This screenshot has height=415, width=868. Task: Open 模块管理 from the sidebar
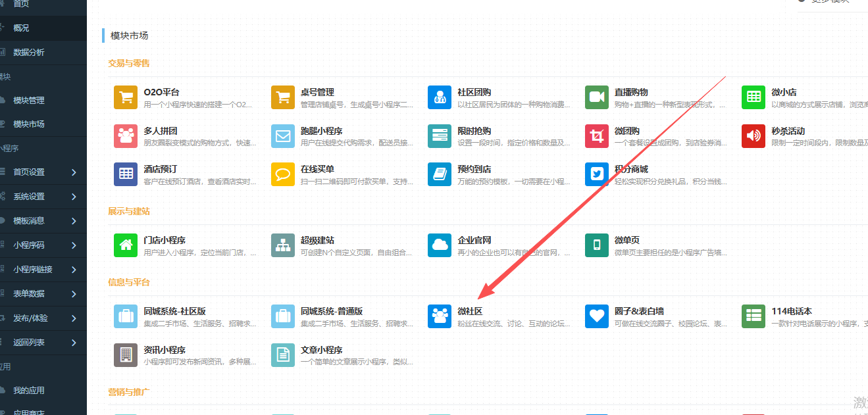point(29,101)
